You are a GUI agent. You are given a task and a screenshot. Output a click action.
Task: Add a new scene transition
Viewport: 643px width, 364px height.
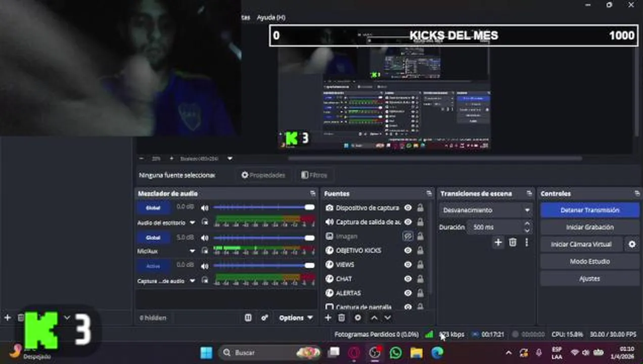(498, 243)
